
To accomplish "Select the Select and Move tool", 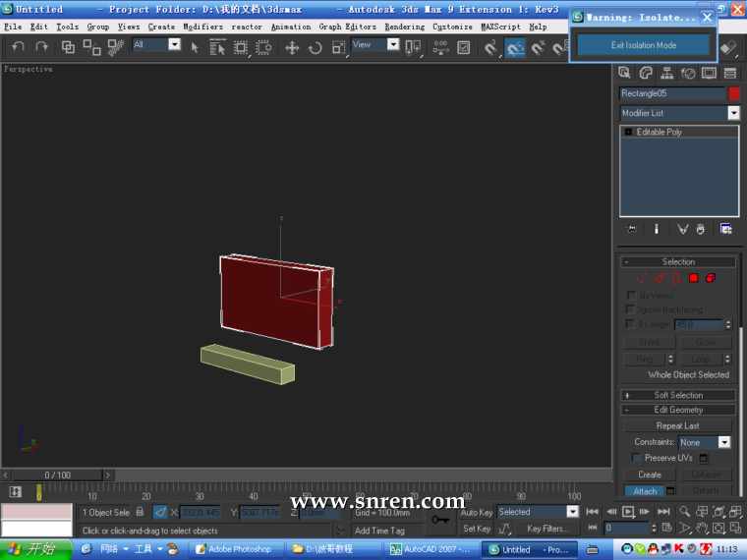I will (x=292, y=47).
